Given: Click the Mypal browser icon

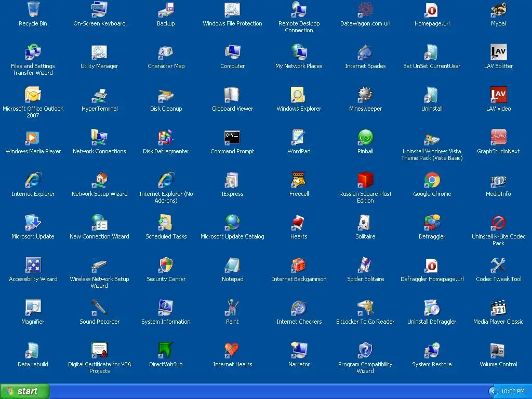Looking at the screenshot, I should coord(498,9).
